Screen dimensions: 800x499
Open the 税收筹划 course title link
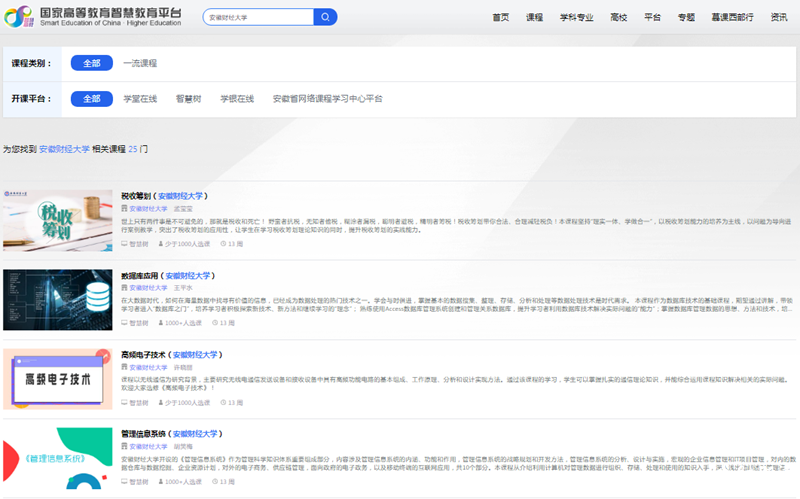coord(135,196)
